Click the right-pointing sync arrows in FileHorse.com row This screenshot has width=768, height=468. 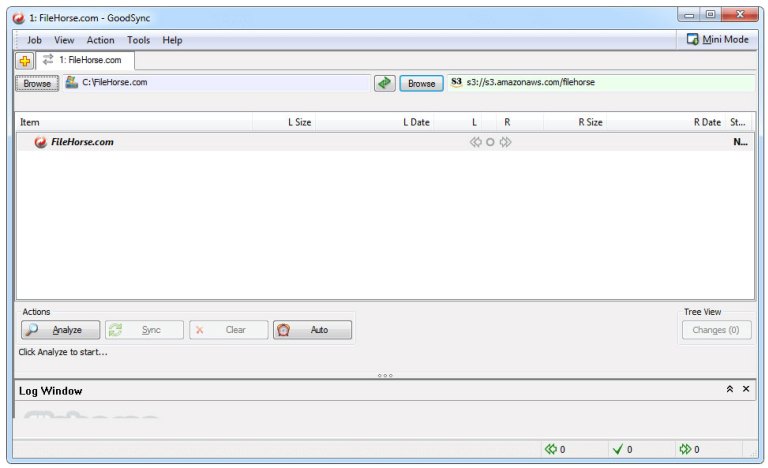tap(505, 142)
